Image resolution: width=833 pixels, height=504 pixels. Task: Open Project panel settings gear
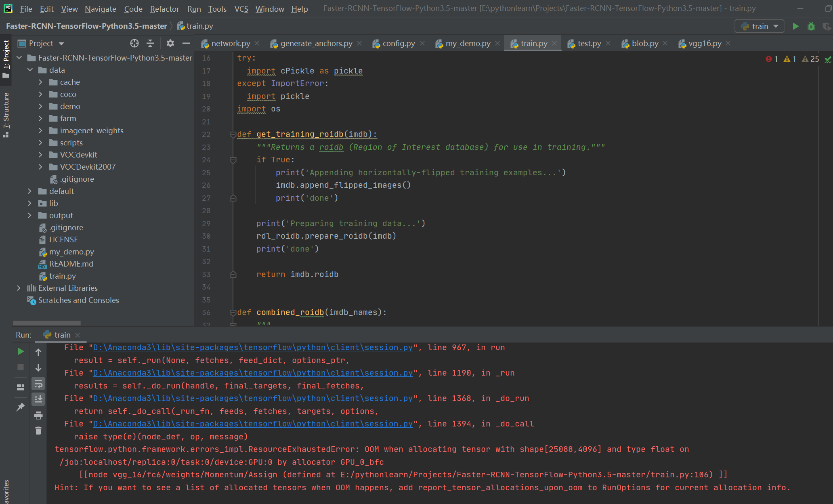pos(170,43)
